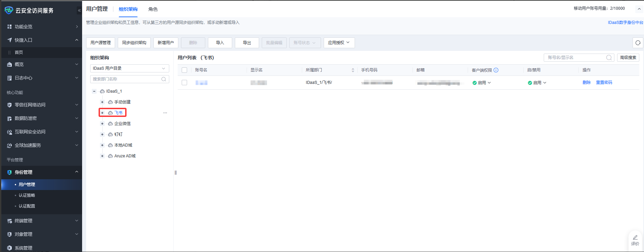Sort by the 所属部门 column arrows
Image resolution: width=644 pixels, height=252 pixels.
pos(353,70)
